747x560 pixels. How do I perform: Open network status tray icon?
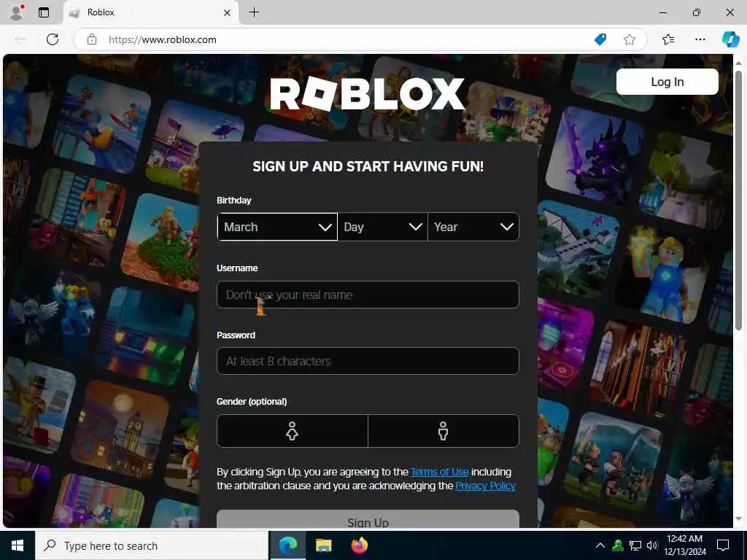click(635, 545)
